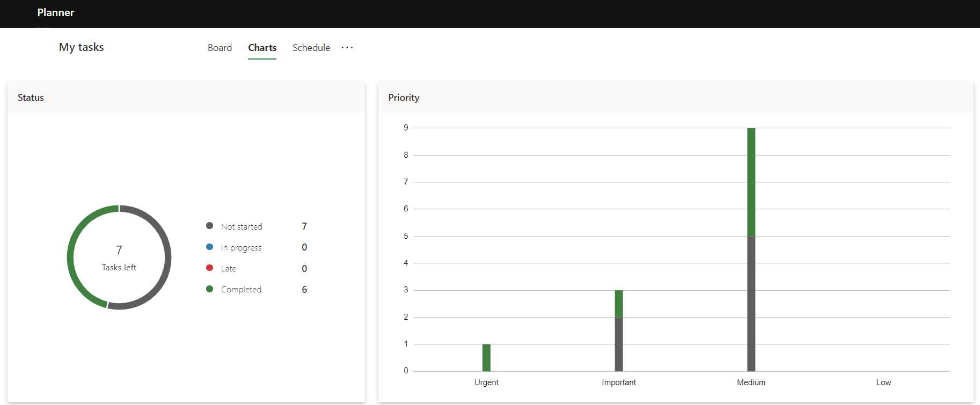Click the Completed legend entry
The width and height of the screenshot is (980, 405).
(241, 289)
